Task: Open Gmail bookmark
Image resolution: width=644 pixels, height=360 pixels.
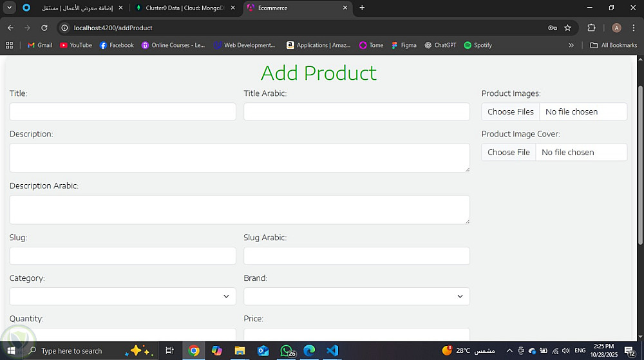Action: (x=40, y=45)
